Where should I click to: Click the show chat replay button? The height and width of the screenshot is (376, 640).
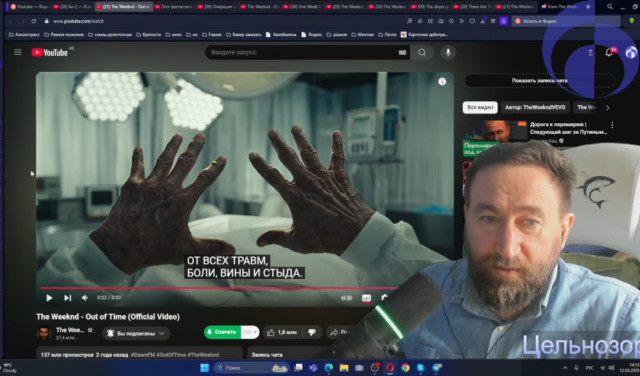tap(540, 80)
